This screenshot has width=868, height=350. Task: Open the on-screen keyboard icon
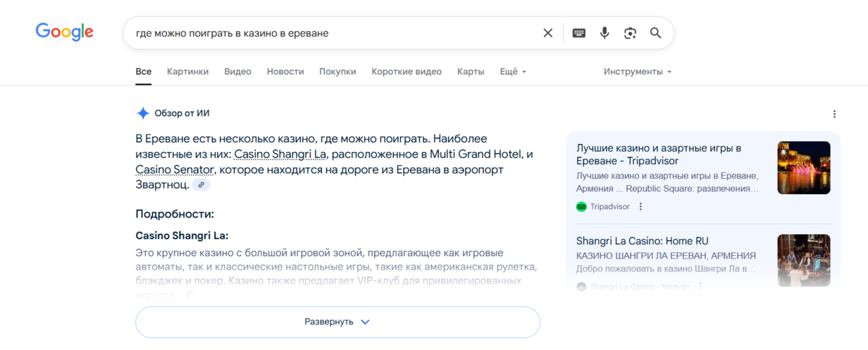pyautogui.click(x=579, y=33)
